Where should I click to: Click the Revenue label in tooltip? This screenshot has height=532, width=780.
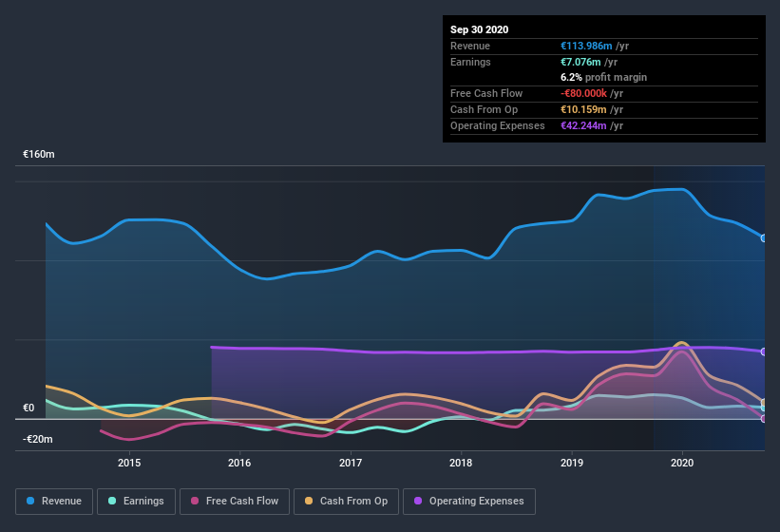point(470,46)
